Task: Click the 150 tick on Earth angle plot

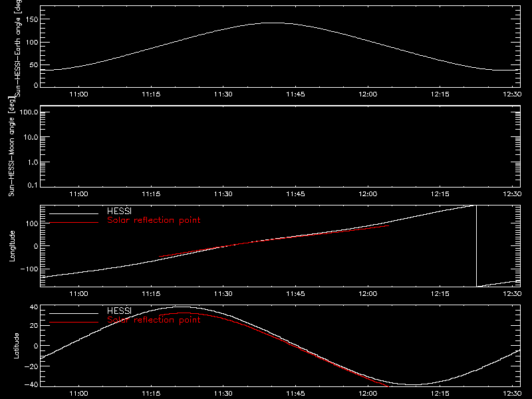Action: [32, 19]
